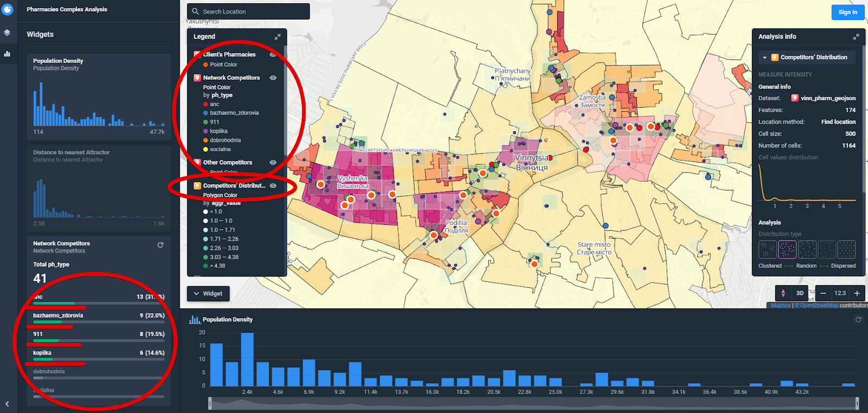Open the widgets chart icon in sidebar
This screenshot has height=413, width=868.
7,54
